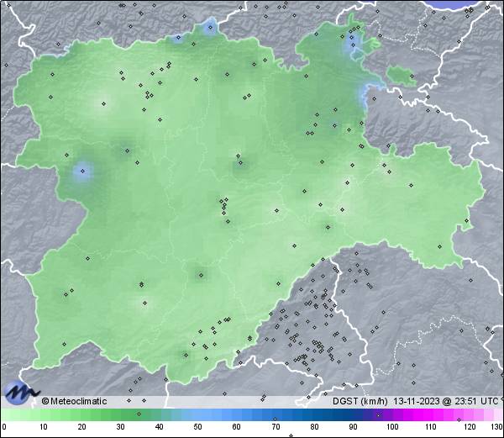Screen dimensions: 504x438
Task: Click the scale label 20
Action: [x=82, y=427]
